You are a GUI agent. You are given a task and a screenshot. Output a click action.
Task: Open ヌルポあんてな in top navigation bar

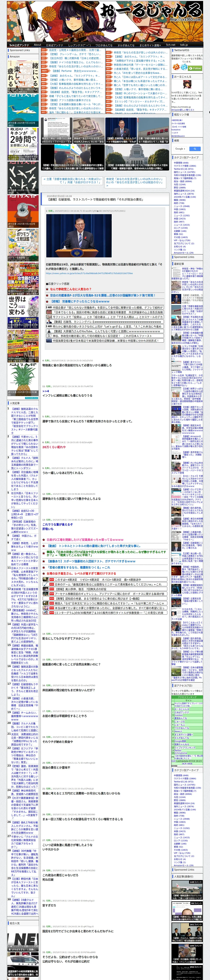tap(126, 45)
